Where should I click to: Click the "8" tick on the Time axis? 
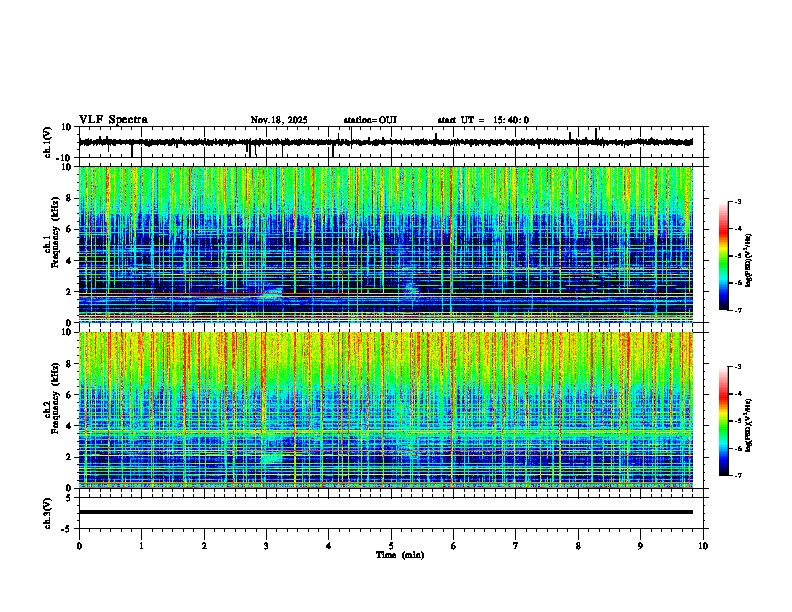pos(578,546)
